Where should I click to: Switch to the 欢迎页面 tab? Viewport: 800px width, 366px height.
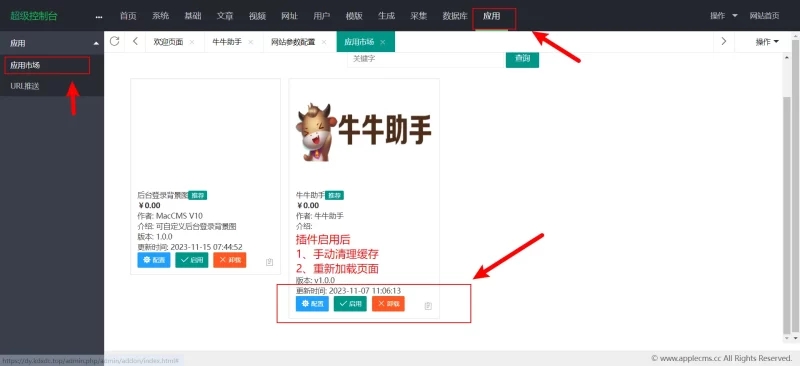click(168, 42)
